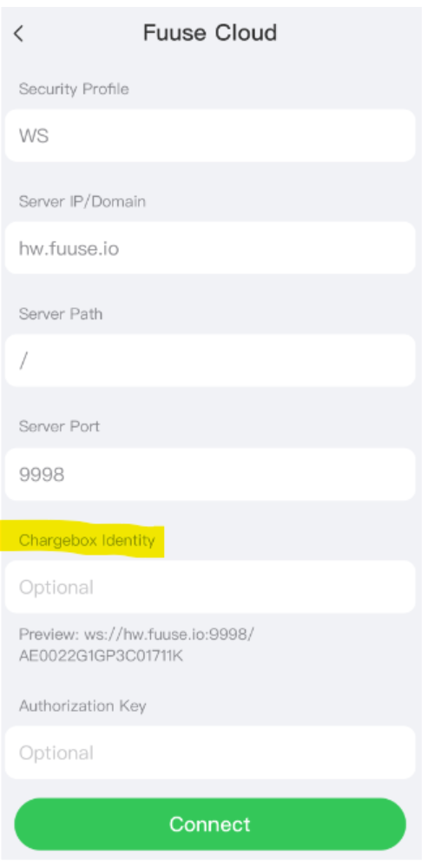Viewport: 427px width, 868px height.
Task: Tap the Security Profile label
Action: [74, 89]
